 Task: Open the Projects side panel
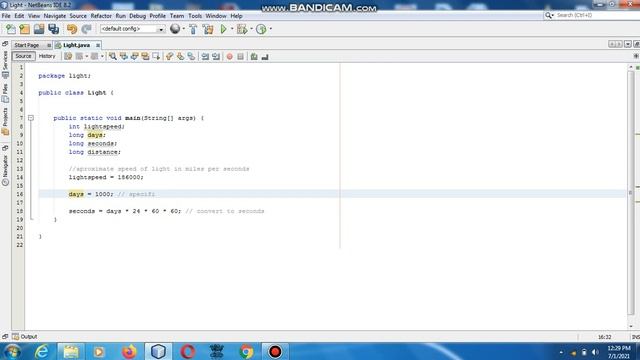5,122
